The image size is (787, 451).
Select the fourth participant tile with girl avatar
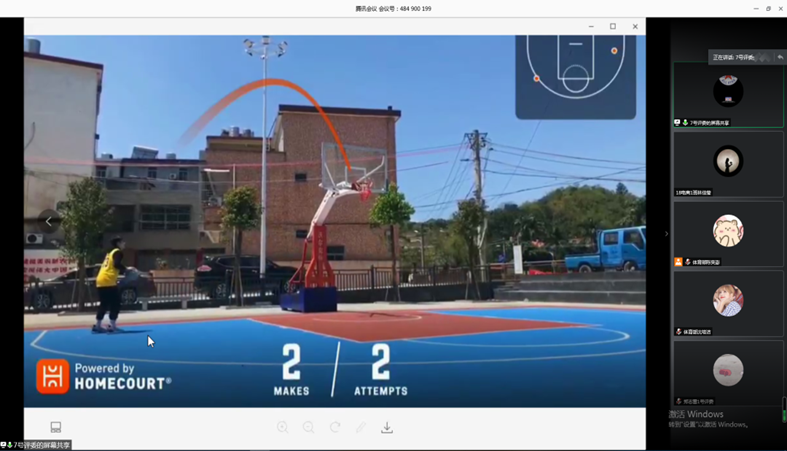point(728,301)
